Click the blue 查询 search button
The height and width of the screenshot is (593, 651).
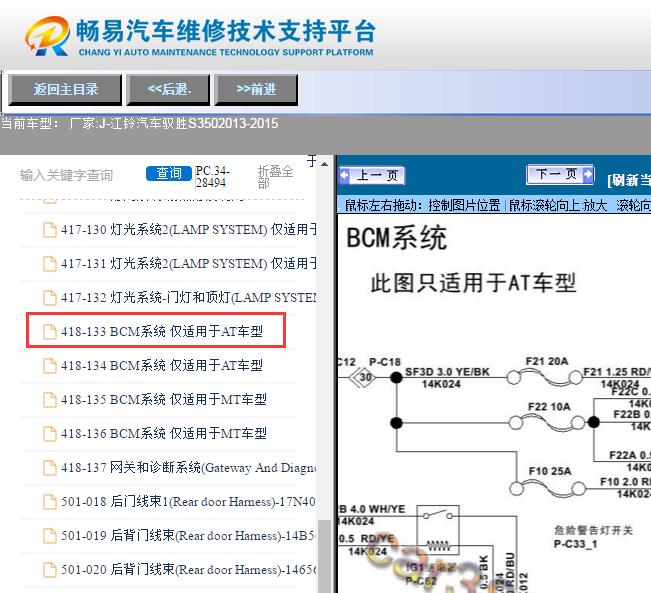point(169,173)
